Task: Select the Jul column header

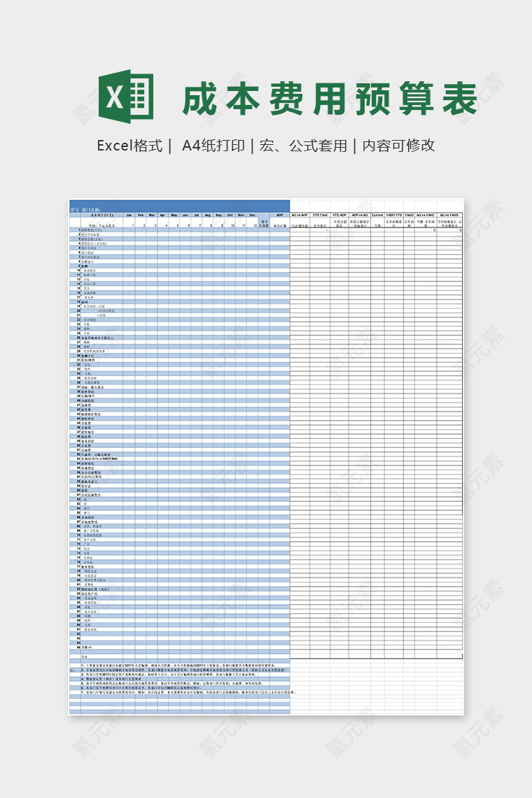Action: [x=196, y=216]
